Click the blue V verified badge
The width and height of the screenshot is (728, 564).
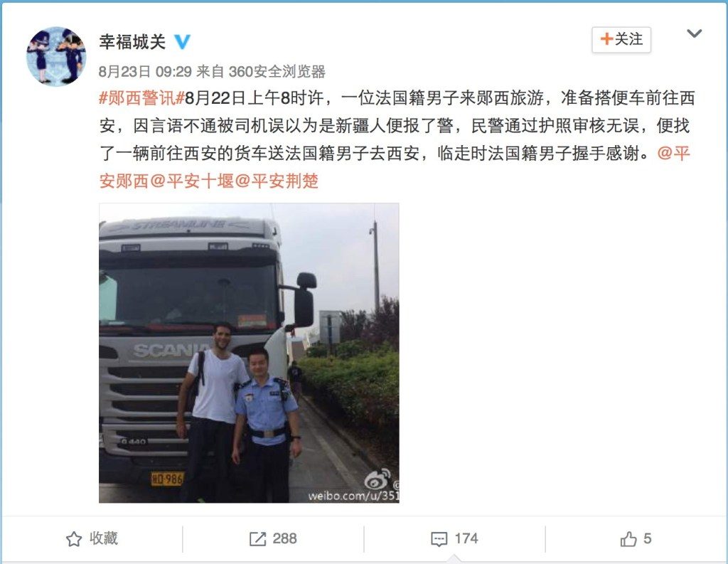[183, 42]
